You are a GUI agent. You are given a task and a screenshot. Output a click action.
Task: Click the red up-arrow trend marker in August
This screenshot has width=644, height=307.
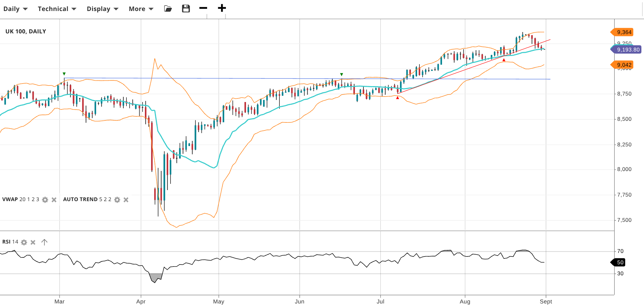(504, 60)
